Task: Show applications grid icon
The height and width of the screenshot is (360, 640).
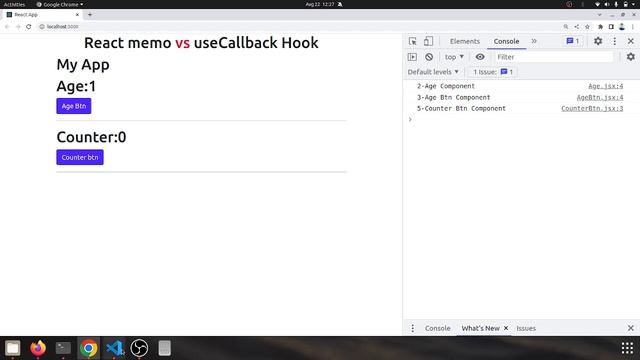Action: [627, 348]
